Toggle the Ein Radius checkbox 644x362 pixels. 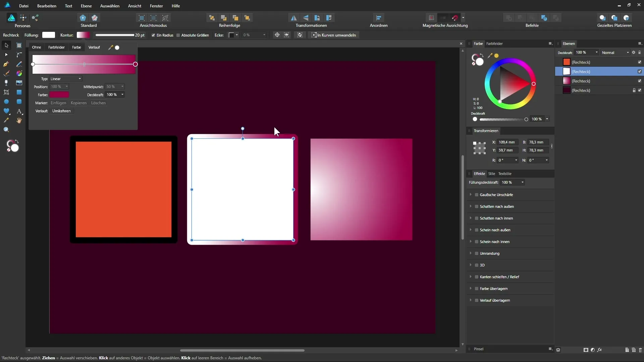(x=153, y=35)
